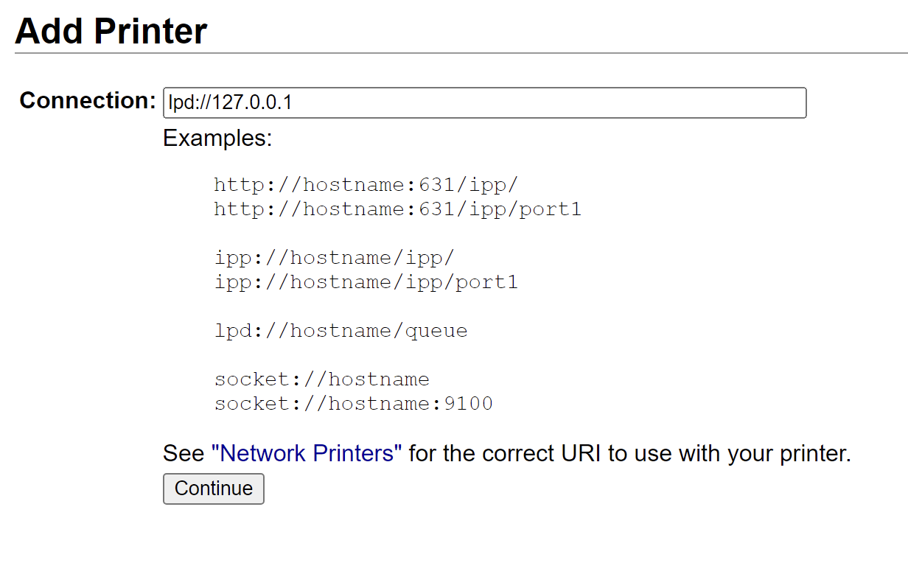The width and height of the screenshot is (908, 588).
Task: Open Network Printers documentation for correct URI
Action: click(x=307, y=453)
